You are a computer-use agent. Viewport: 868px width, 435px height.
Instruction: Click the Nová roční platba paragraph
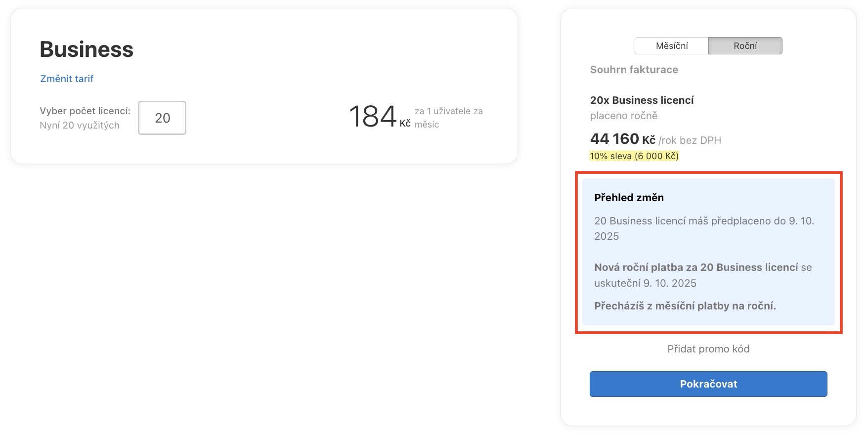tap(703, 275)
